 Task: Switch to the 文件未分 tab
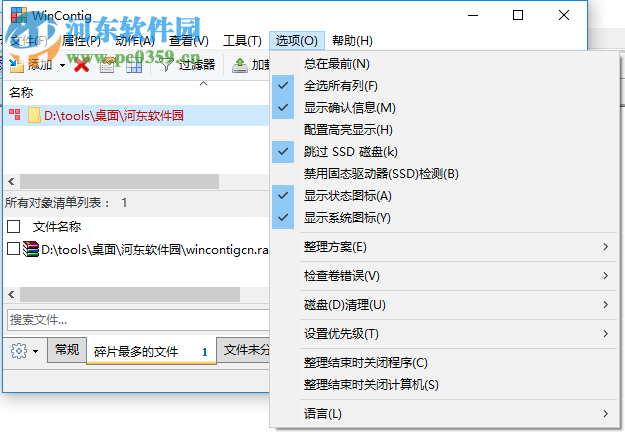244,350
